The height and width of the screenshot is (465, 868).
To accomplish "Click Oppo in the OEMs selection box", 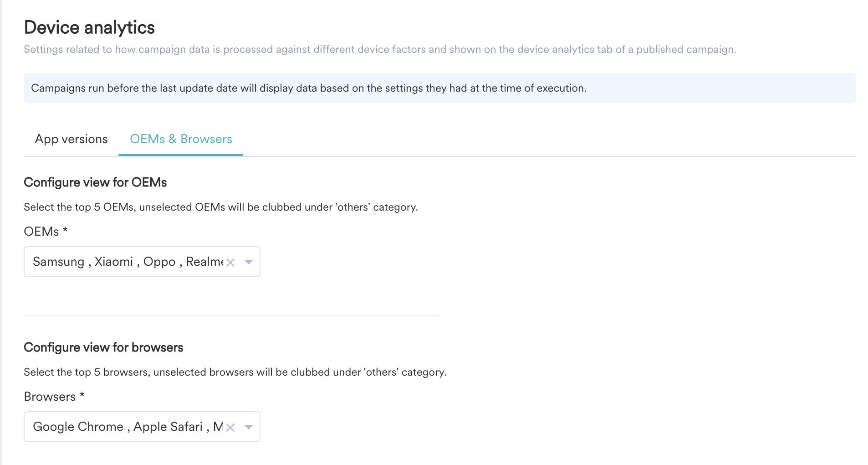I will 159,262.
